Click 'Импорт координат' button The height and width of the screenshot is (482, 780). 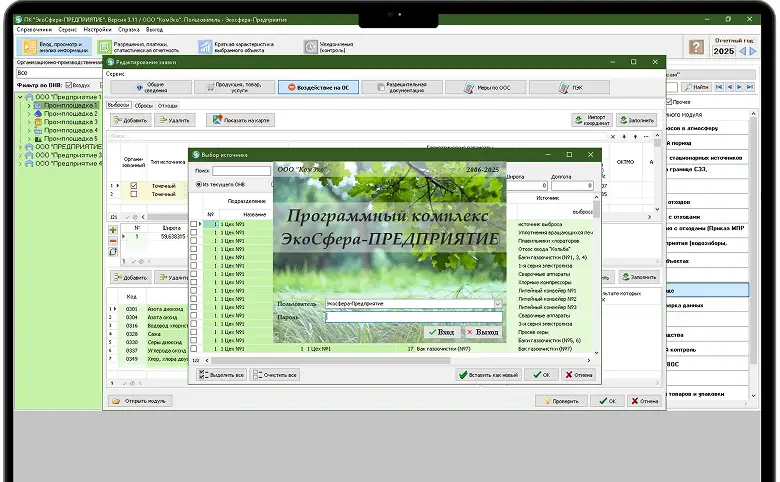[590, 120]
